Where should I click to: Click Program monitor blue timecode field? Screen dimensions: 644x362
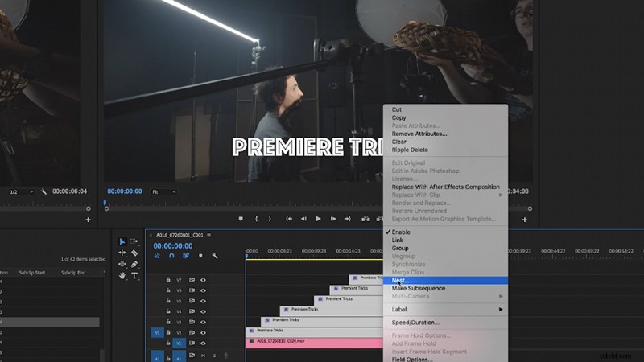coord(125,191)
